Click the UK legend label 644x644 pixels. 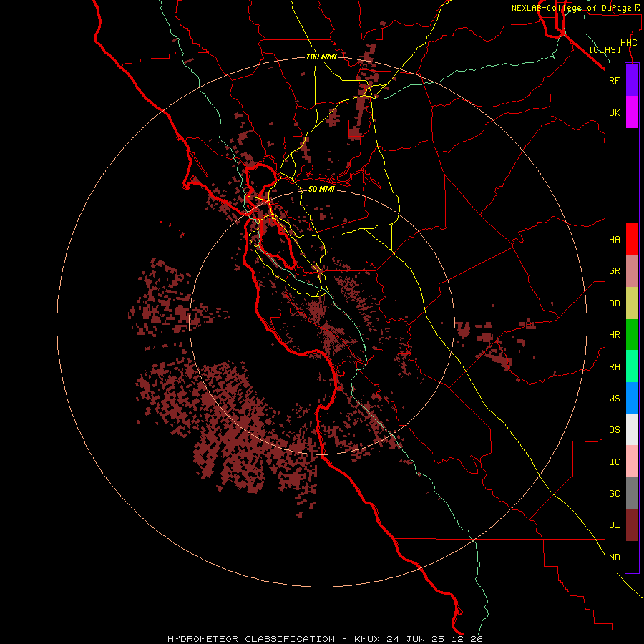[614, 112]
